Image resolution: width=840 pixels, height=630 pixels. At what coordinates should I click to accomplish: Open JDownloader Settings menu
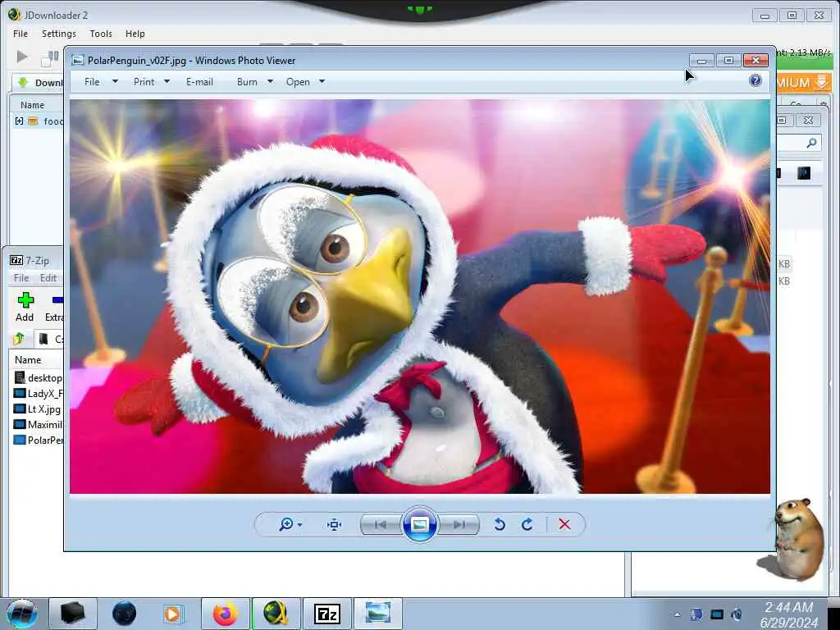59,34
